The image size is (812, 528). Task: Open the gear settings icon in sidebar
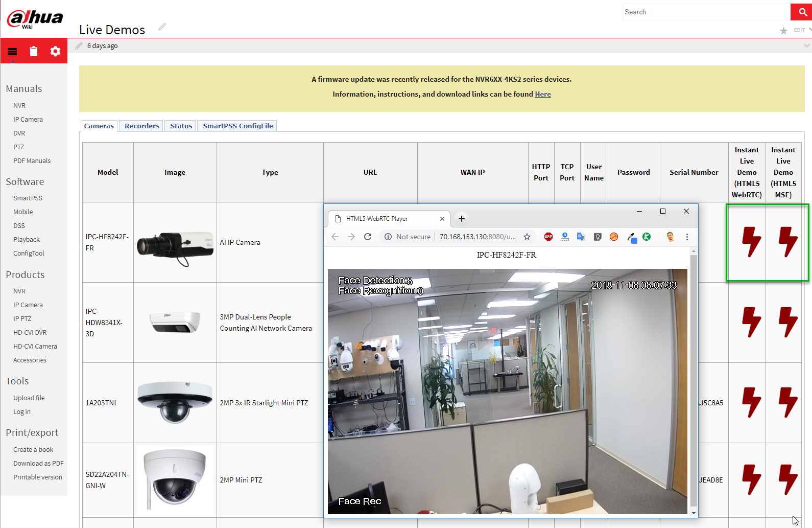(55, 51)
